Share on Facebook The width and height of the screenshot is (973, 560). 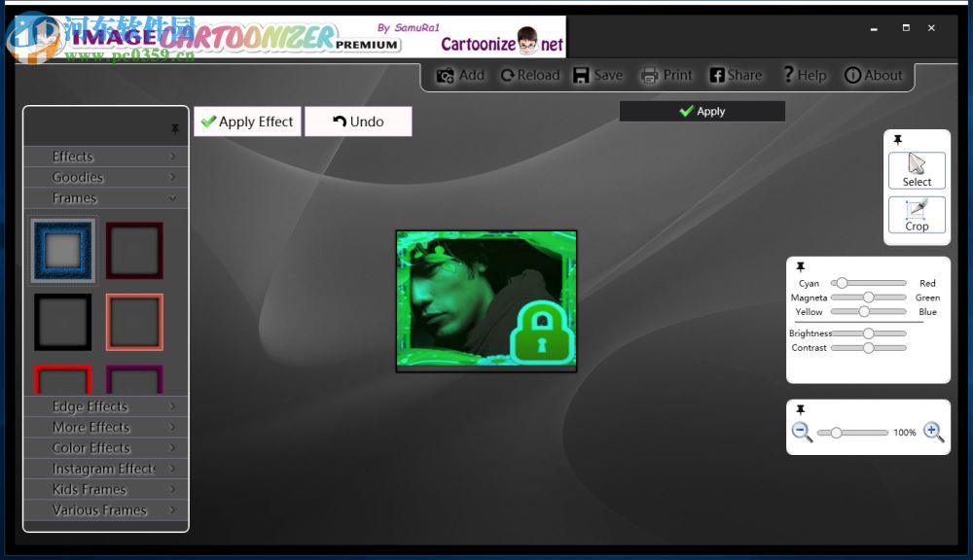(x=736, y=76)
